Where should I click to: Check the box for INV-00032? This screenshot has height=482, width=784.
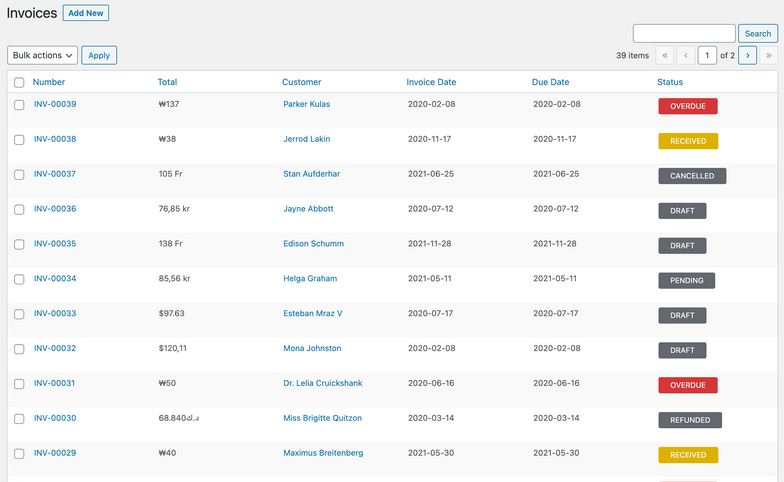tap(19, 349)
